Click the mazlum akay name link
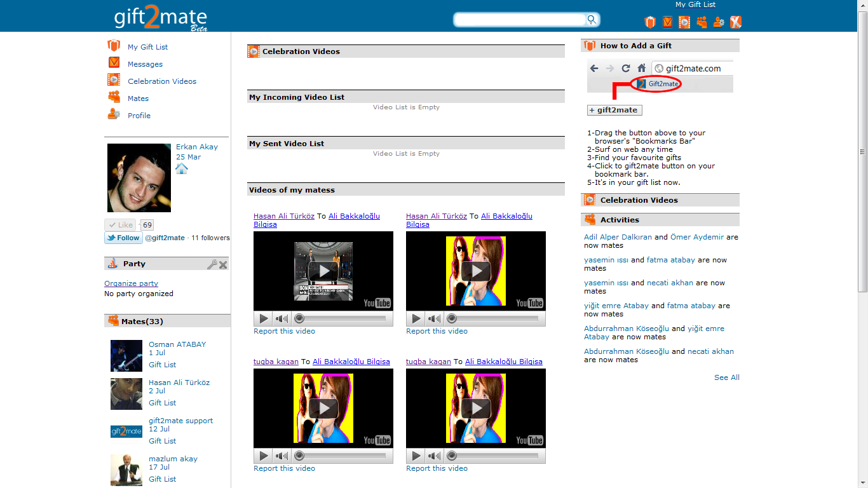The image size is (868, 488). point(173,459)
